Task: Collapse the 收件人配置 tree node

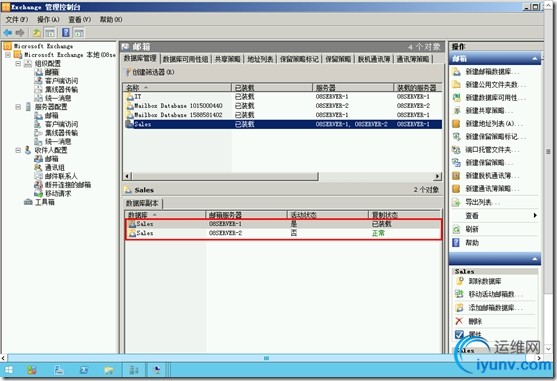Action: point(18,150)
